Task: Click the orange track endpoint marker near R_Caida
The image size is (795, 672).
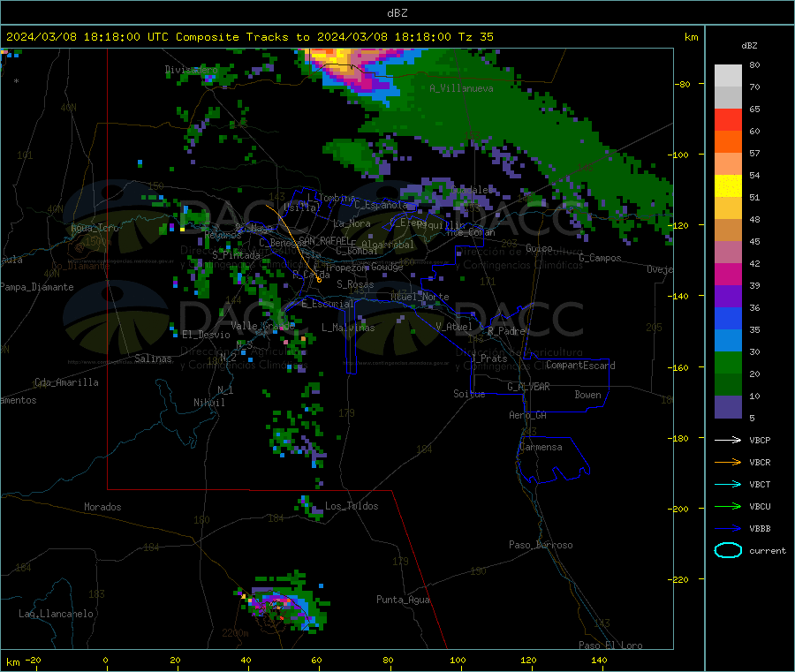Action: coord(319,280)
